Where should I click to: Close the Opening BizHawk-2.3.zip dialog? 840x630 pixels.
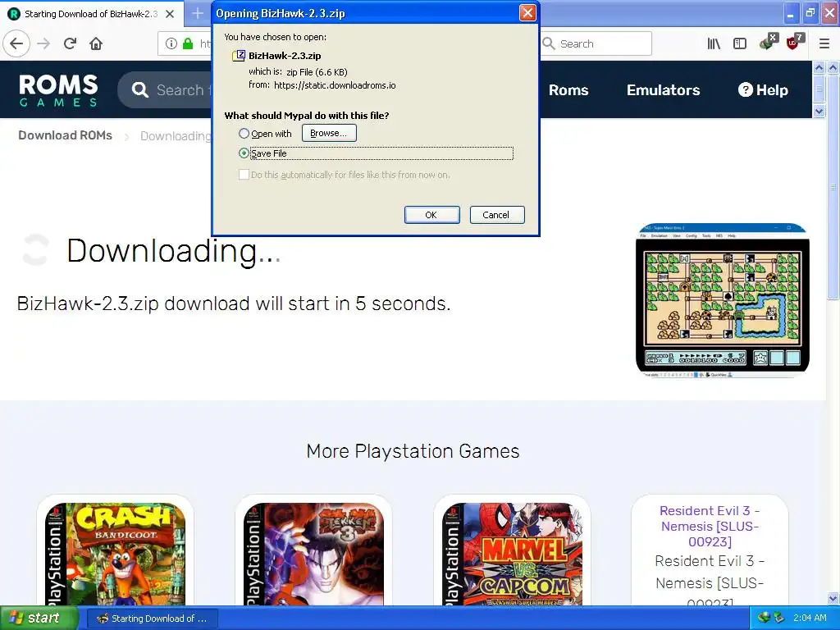[527, 13]
